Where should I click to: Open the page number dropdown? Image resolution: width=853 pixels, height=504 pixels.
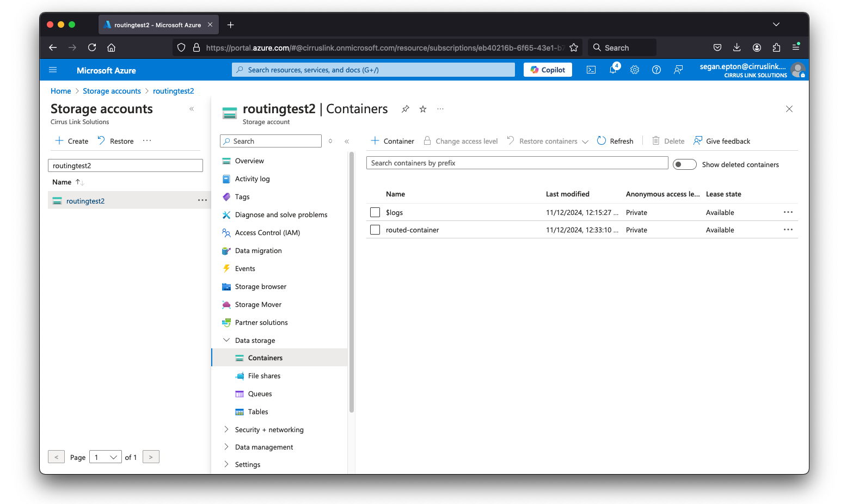coord(106,457)
